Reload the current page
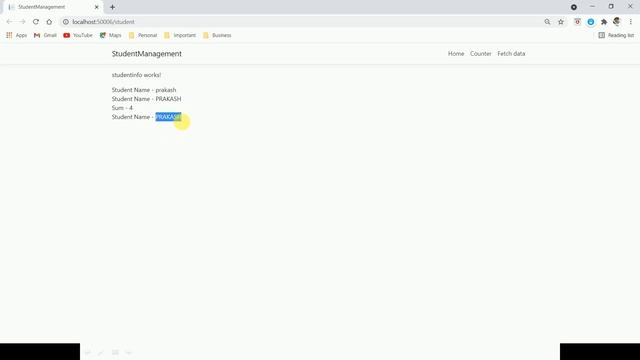The height and width of the screenshot is (360, 640). [36, 22]
